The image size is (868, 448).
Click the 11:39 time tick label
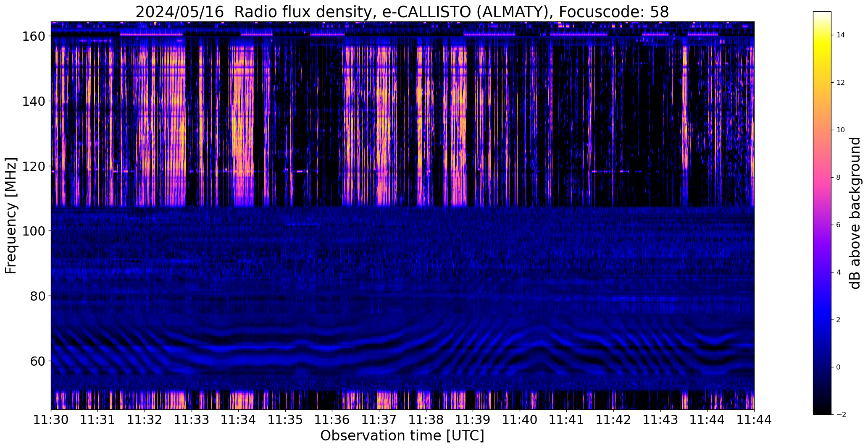[473, 419]
